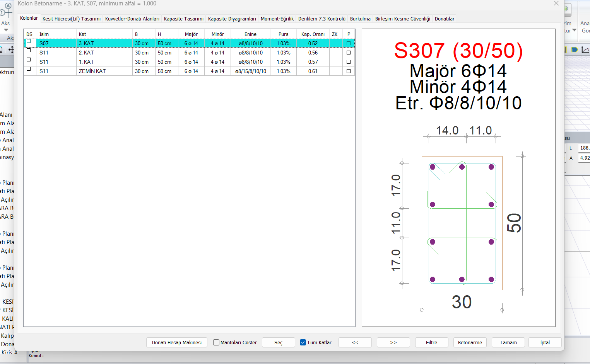
Task: Open the curve graph icon in toolbar
Action: coord(585,50)
